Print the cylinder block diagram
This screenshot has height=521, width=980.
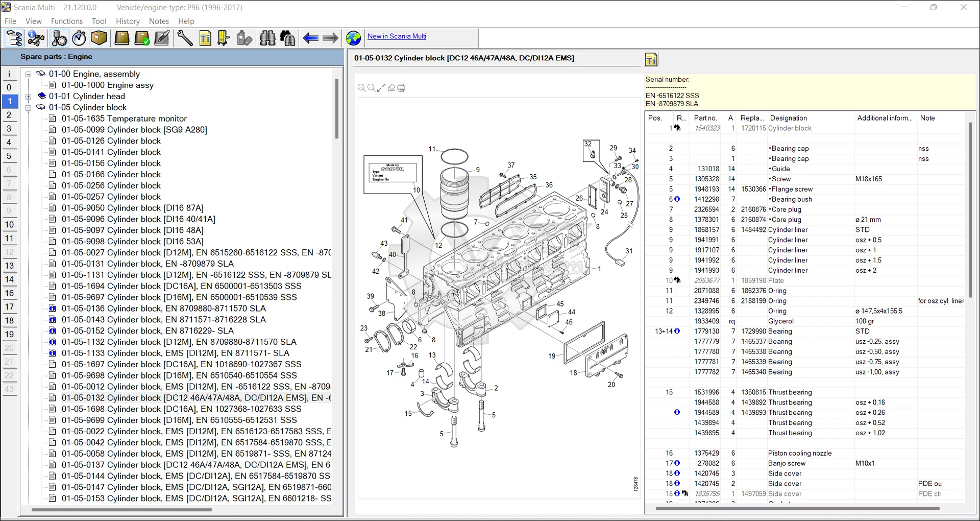tap(401, 88)
